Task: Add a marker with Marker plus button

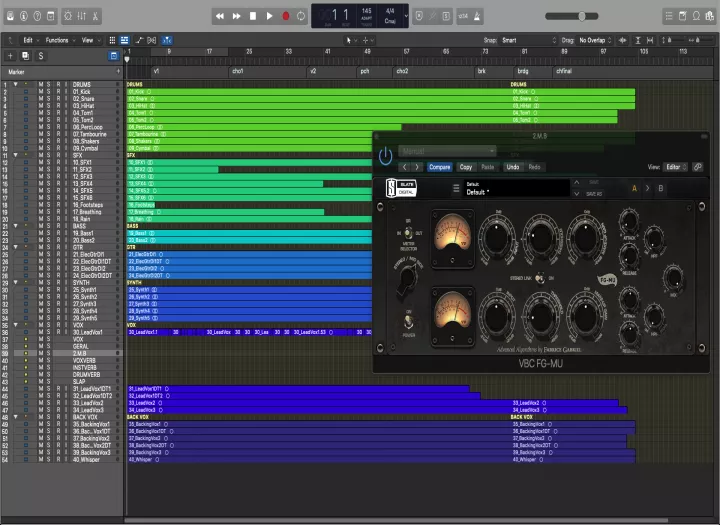Action: pos(118,72)
